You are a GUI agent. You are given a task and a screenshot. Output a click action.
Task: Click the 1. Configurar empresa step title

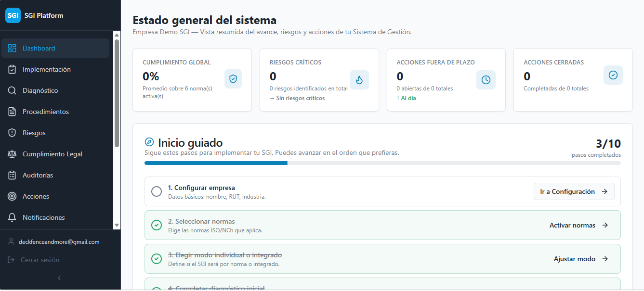[201, 188]
